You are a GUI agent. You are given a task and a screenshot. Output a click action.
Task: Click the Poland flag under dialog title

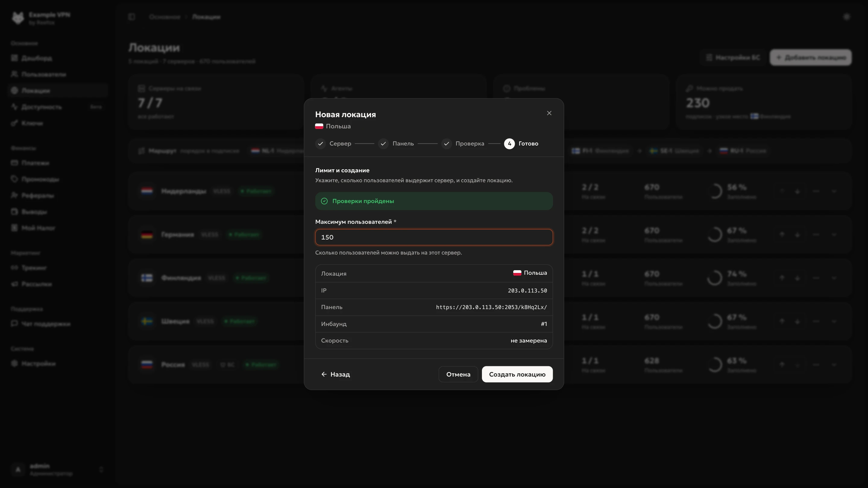click(319, 126)
